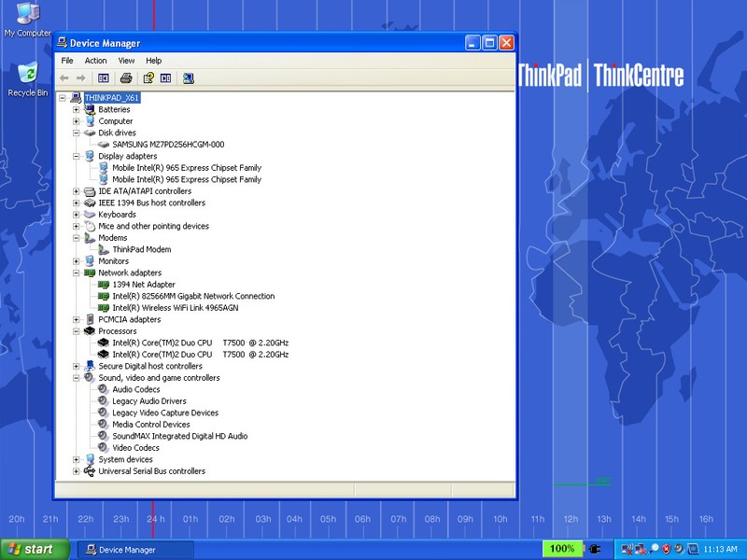Click the disconnected LAN tray icon
The height and width of the screenshot is (560, 747).
pyautogui.click(x=641, y=550)
